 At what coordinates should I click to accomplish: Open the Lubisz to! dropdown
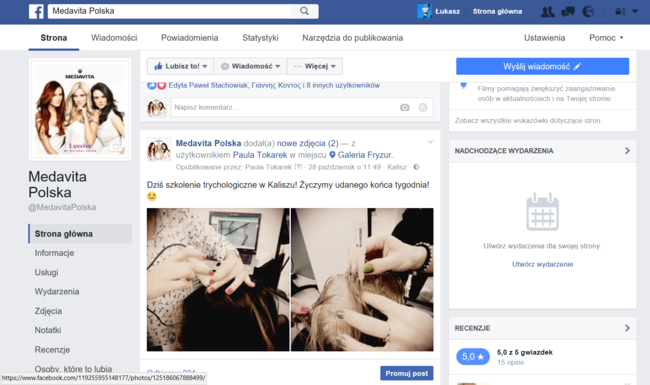tap(180, 66)
